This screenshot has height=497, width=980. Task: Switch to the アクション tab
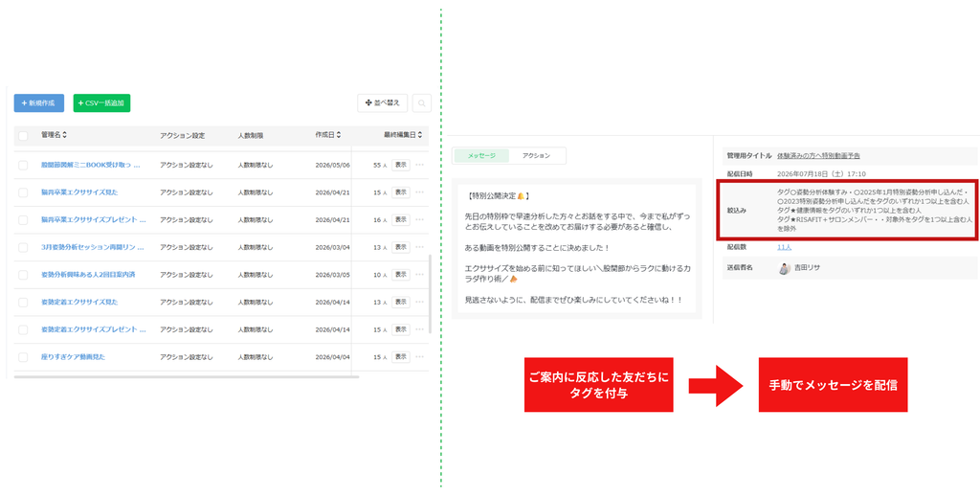[536, 156]
